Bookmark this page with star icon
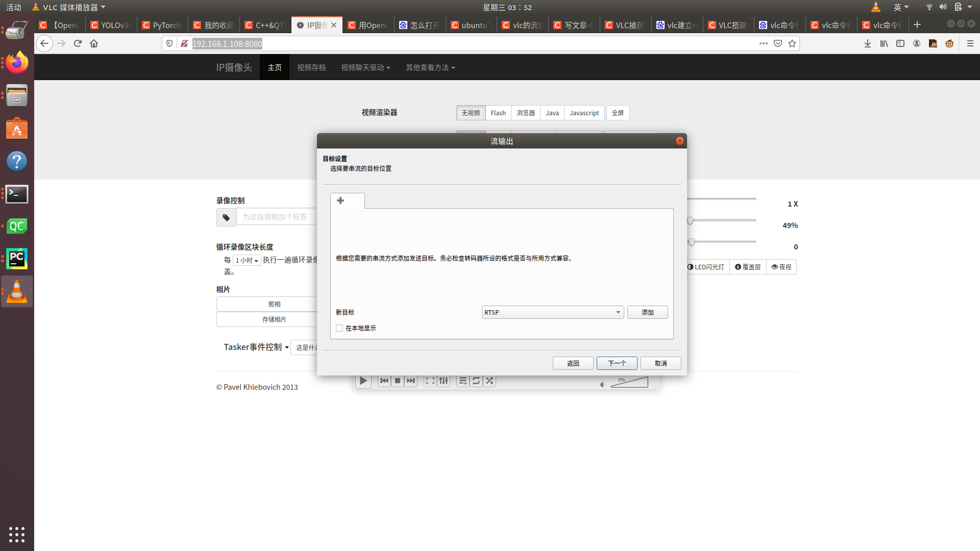The width and height of the screenshot is (980, 551). 792,43
